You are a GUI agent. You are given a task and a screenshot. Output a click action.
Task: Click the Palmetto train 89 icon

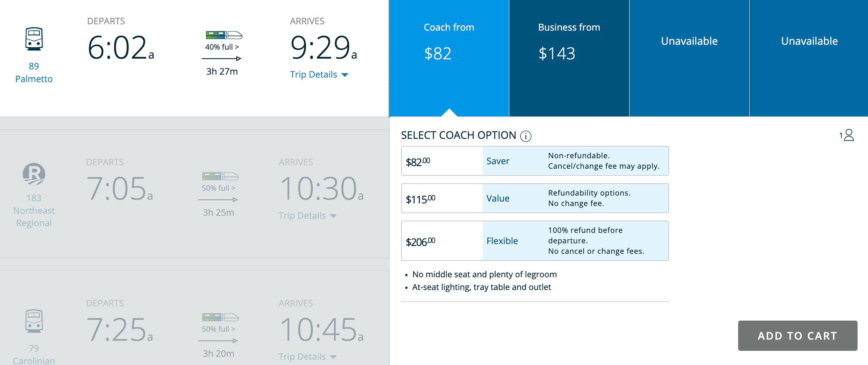pos(34,39)
